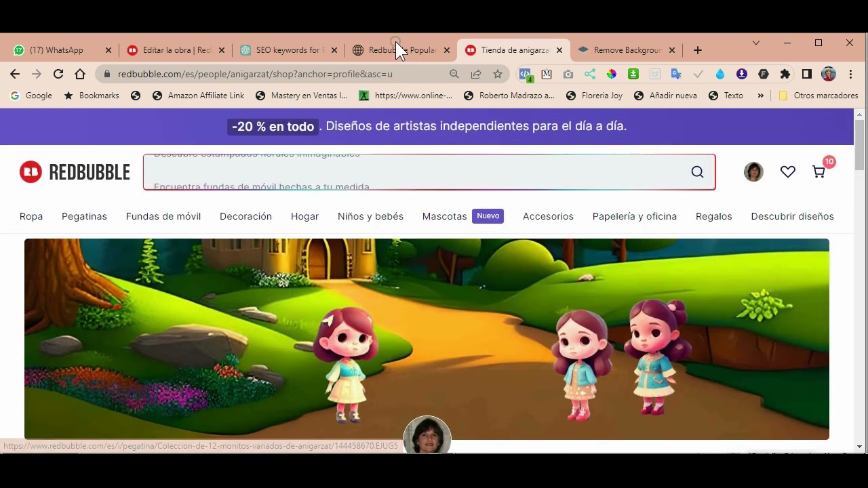
Task: Open the M letter extension
Action: (547, 74)
